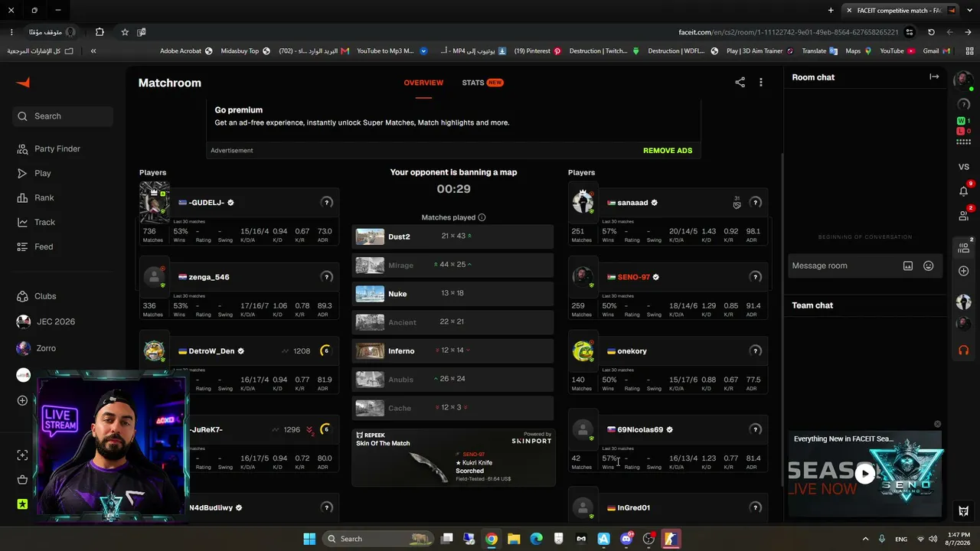Click the sidebar Search field
The image size is (980, 551).
pos(63,116)
